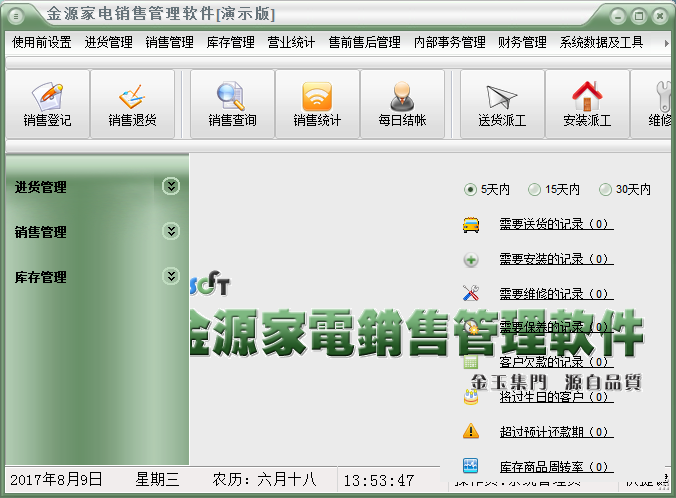
Task: Click the chart icon beside 库存商品周转率
Action: coord(470,466)
